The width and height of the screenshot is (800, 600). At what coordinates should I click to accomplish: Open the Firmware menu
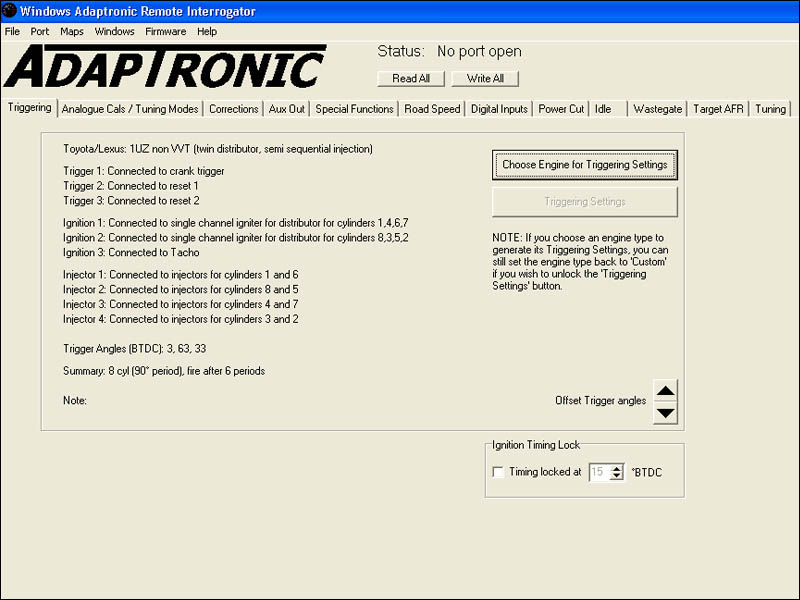(165, 32)
